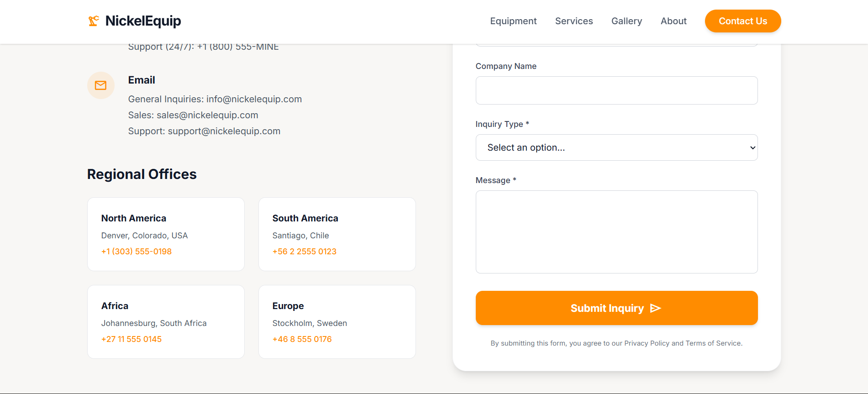Go to the Services page
This screenshot has width=868, height=394.
click(574, 21)
